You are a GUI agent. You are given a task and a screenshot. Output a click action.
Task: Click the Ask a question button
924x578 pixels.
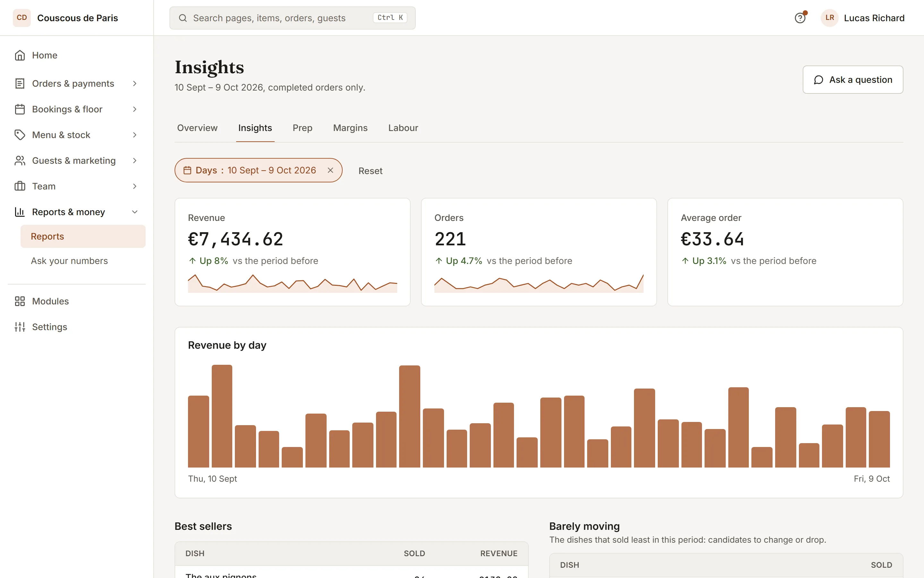(852, 80)
